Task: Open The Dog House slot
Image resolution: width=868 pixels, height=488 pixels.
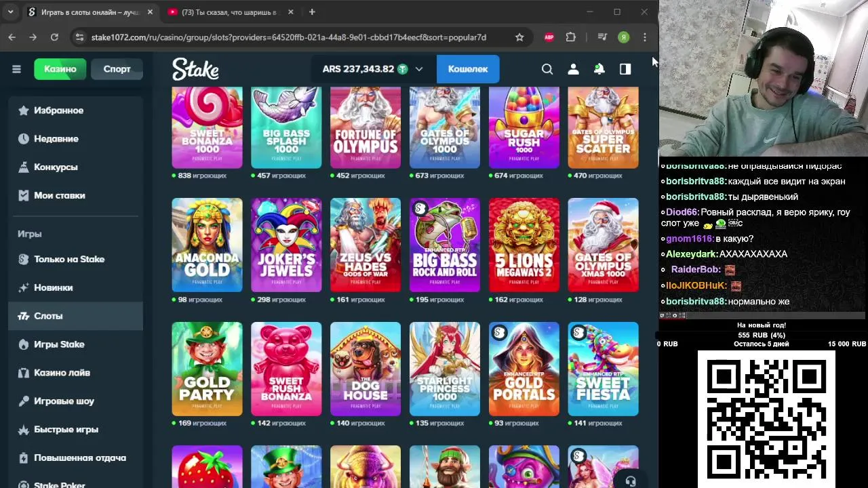Action: click(x=366, y=369)
